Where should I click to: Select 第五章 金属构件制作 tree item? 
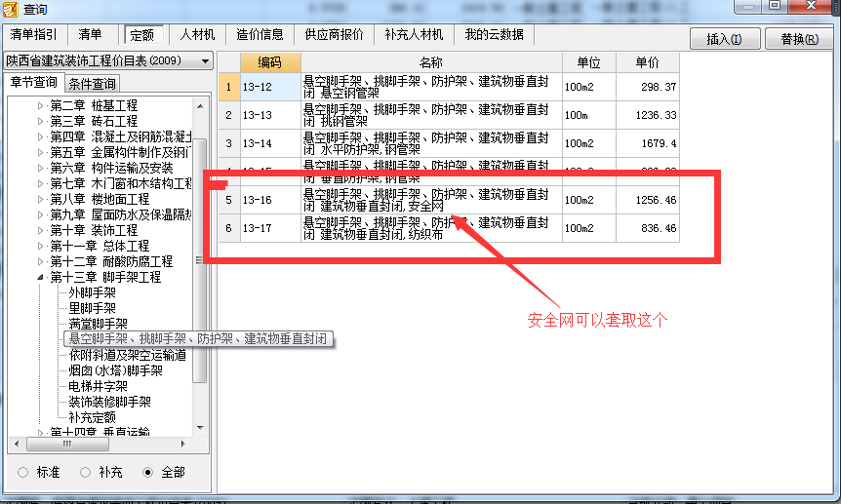tap(120, 152)
